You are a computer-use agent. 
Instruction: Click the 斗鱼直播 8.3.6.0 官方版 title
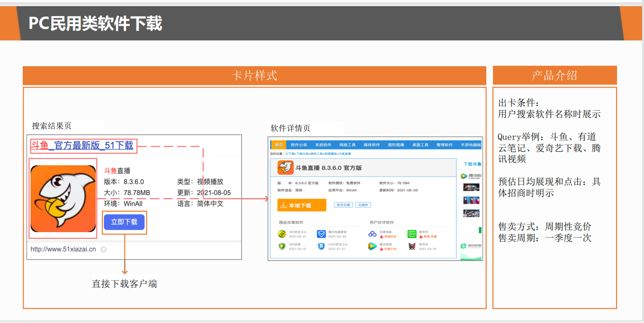329,168
